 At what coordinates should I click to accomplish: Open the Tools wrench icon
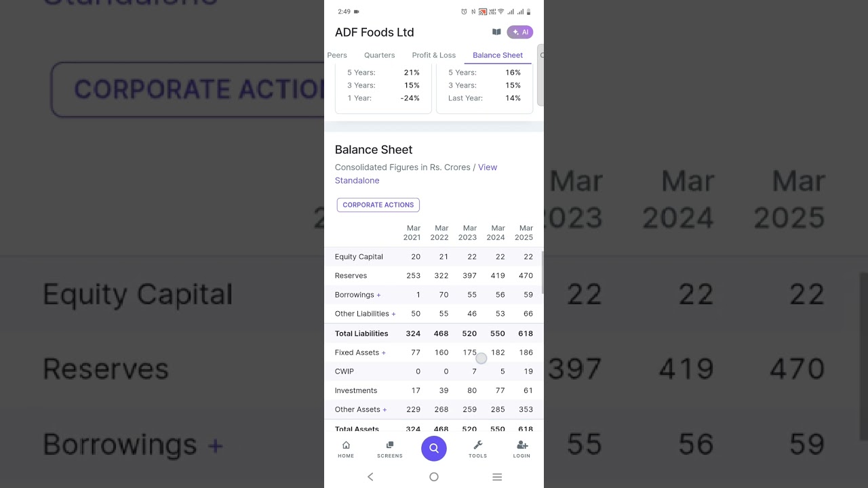477,449
